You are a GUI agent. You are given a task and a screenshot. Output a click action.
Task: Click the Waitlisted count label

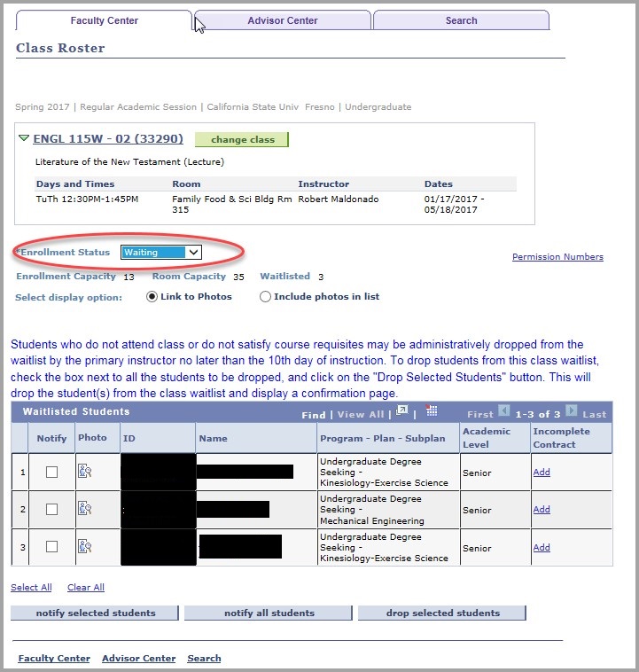pyautogui.click(x=285, y=277)
